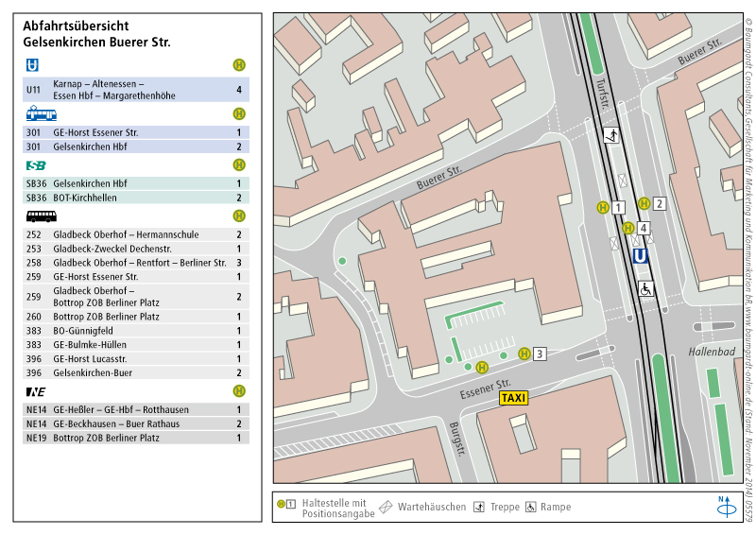This screenshot has width=756, height=535.
Task: Click the blue U station sign on the map
Action: tap(640, 255)
